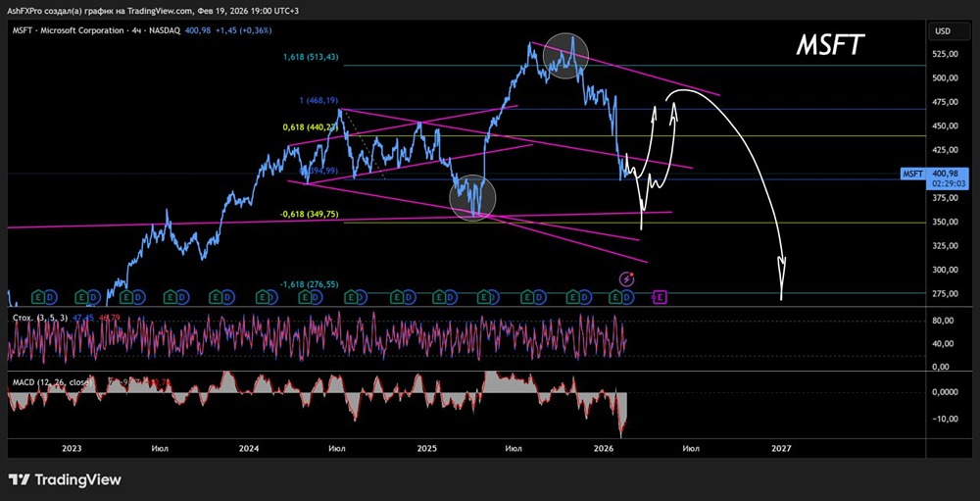Click the MSFT price tag on price axis
The height and width of the screenshot is (501, 980).
pyautogui.click(x=912, y=174)
